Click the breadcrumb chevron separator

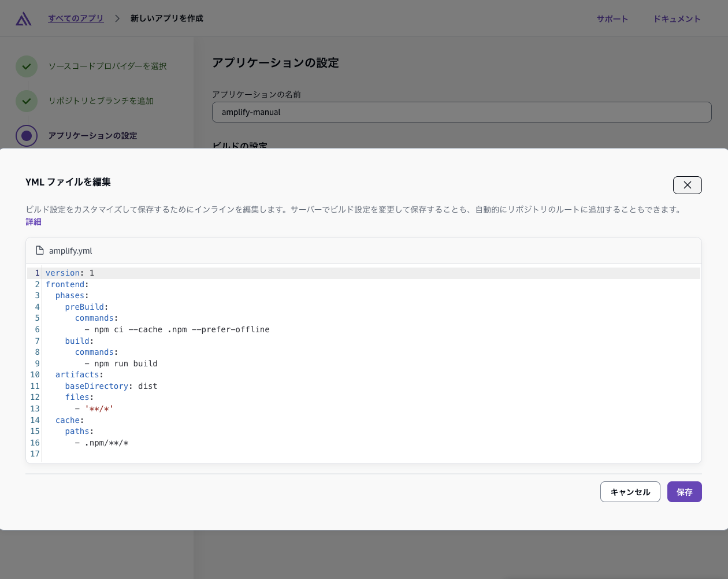pyautogui.click(x=117, y=18)
